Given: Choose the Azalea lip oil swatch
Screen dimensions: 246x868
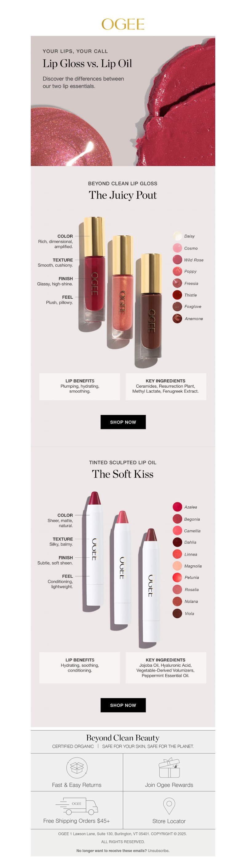Looking at the screenshot, I should (x=177, y=507).
